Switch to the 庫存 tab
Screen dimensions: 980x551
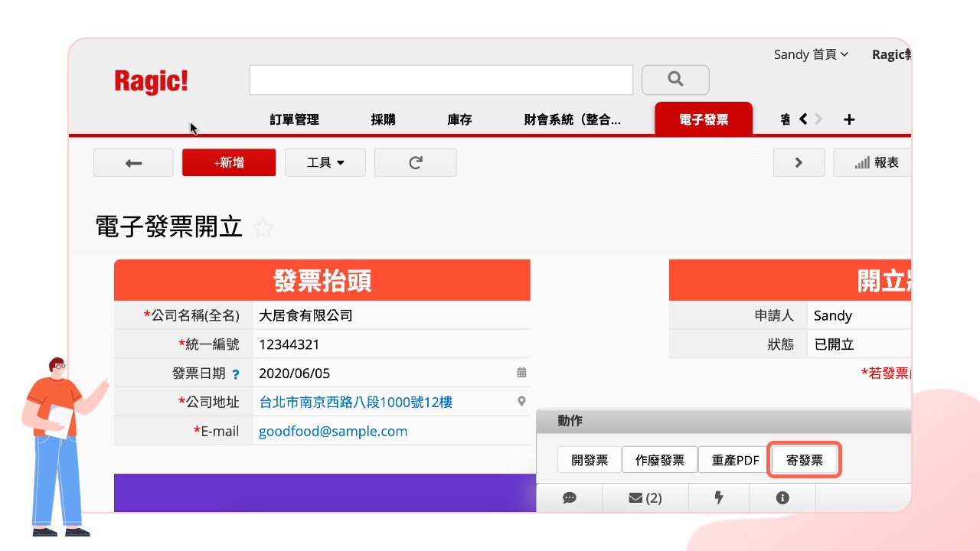click(459, 119)
